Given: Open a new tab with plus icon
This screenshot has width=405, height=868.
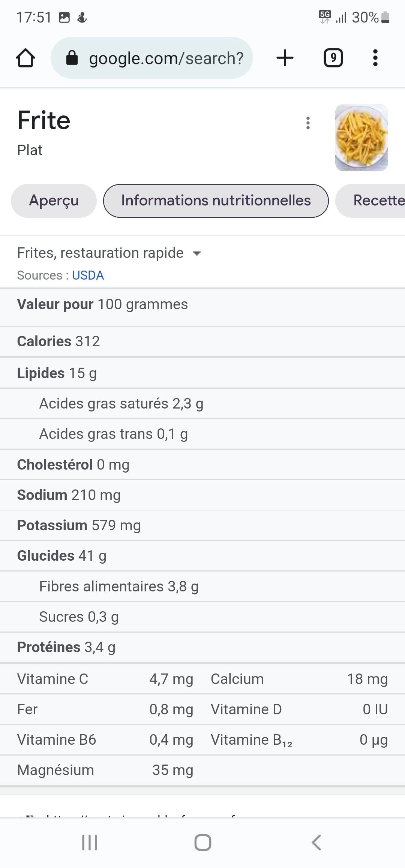Looking at the screenshot, I should pos(285,58).
